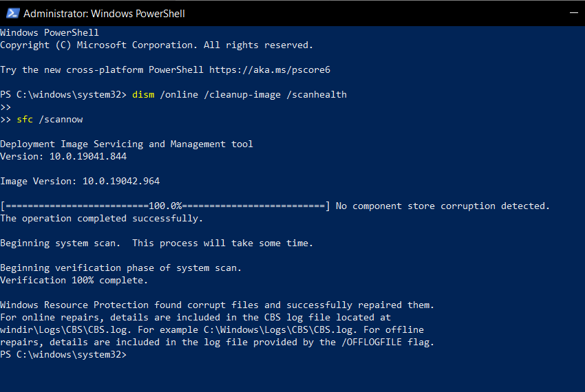Viewport: 585px width, 392px height.
Task: Click the DISM 100.0% progress bar
Action: (165, 206)
